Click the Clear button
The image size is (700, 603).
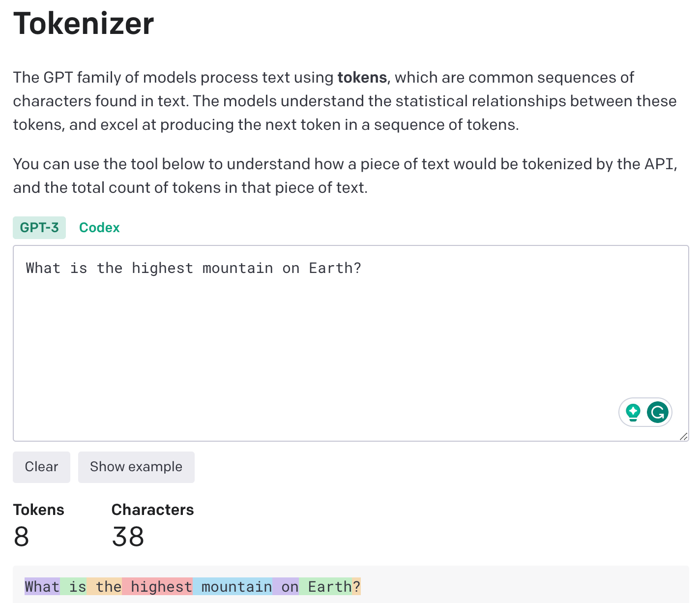pos(41,467)
